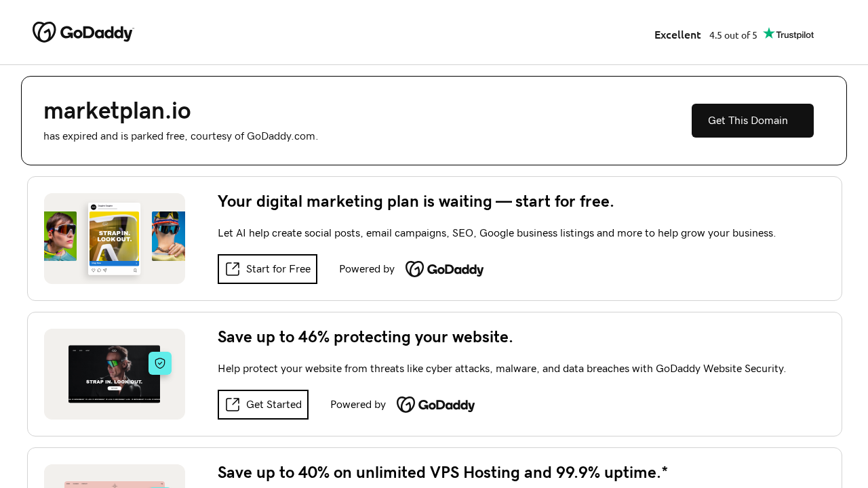This screenshot has height=488, width=868.
Task: Click the digital marketing plan heading
Action: click(x=416, y=201)
